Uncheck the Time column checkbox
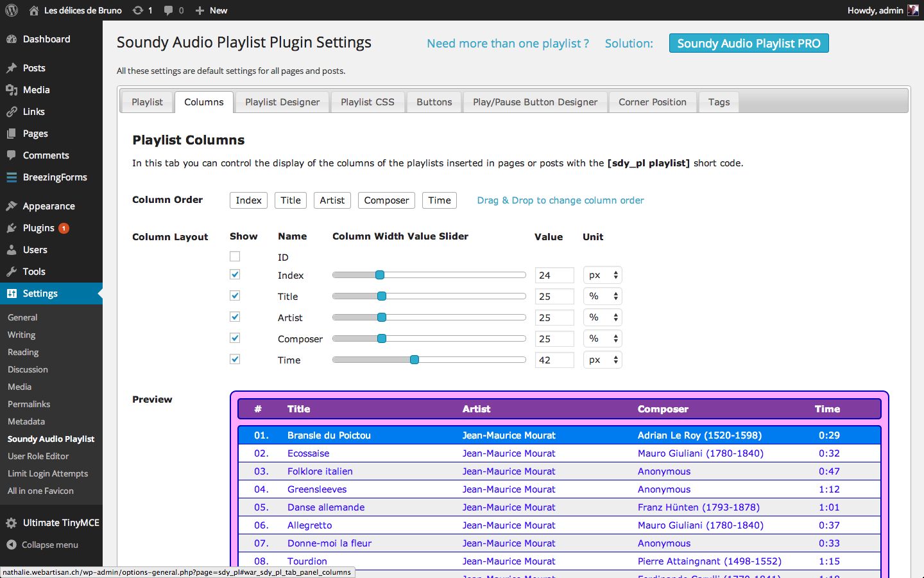Screen dimensions: 924x578 235,359
